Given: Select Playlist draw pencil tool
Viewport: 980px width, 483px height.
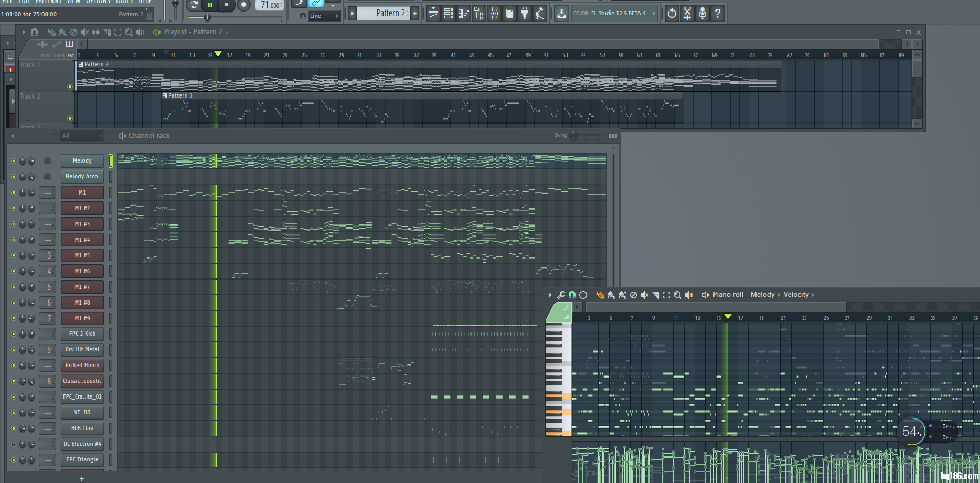Looking at the screenshot, I should coord(51,32).
